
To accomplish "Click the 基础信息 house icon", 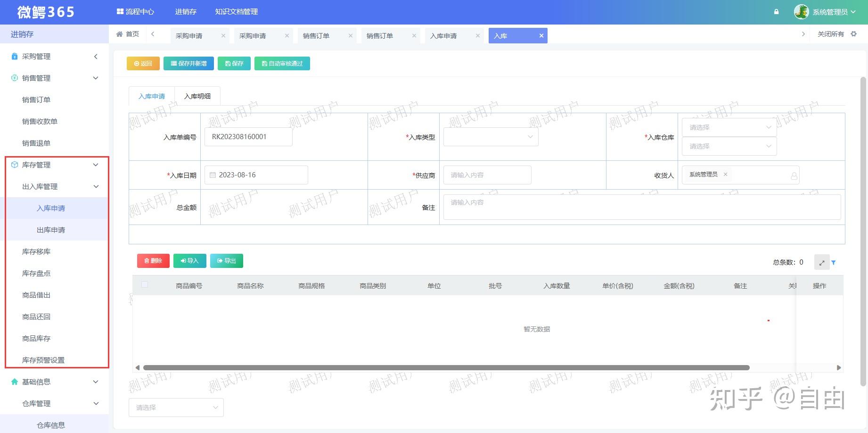I will (x=15, y=382).
